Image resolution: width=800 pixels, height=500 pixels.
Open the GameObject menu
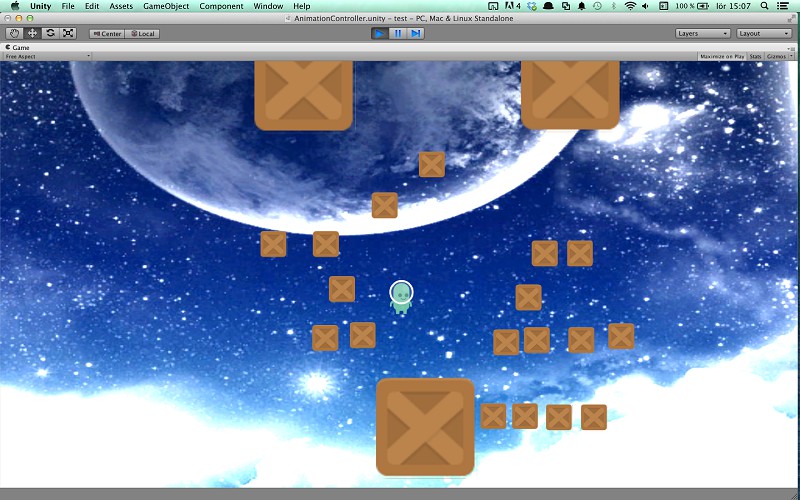[166, 6]
